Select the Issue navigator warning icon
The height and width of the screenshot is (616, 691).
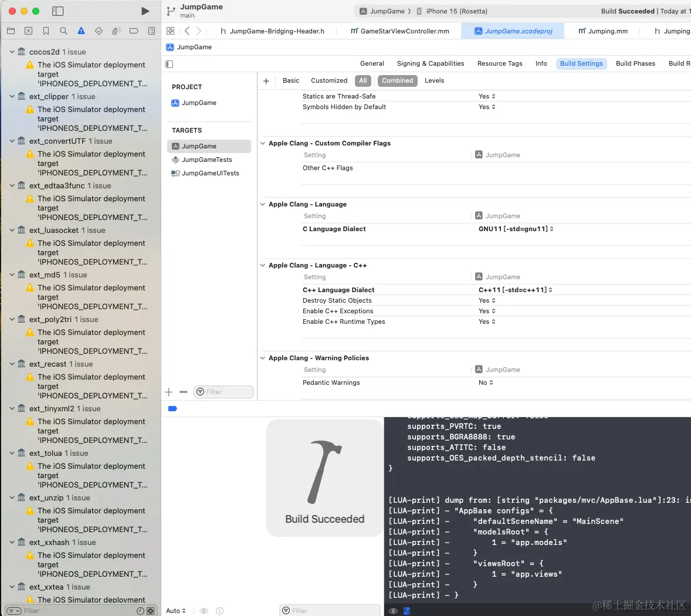coord(81,31)
